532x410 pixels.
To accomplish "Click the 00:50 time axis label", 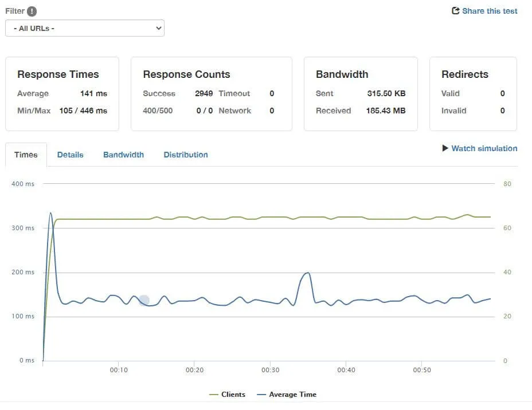I will (422, 370).
